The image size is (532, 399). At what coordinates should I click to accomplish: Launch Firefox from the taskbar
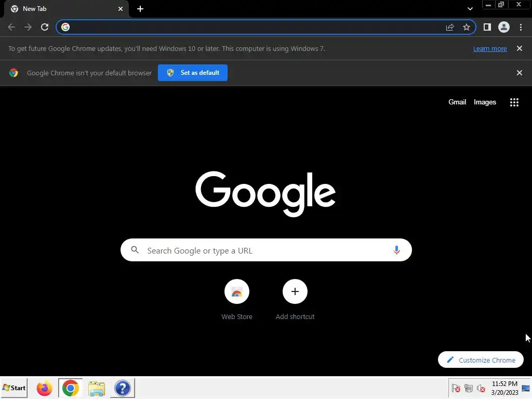tap(45, 388)
